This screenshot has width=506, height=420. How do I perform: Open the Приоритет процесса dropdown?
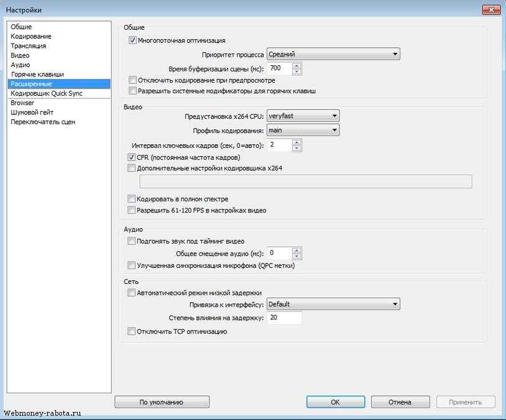click(x=333, y=54)
